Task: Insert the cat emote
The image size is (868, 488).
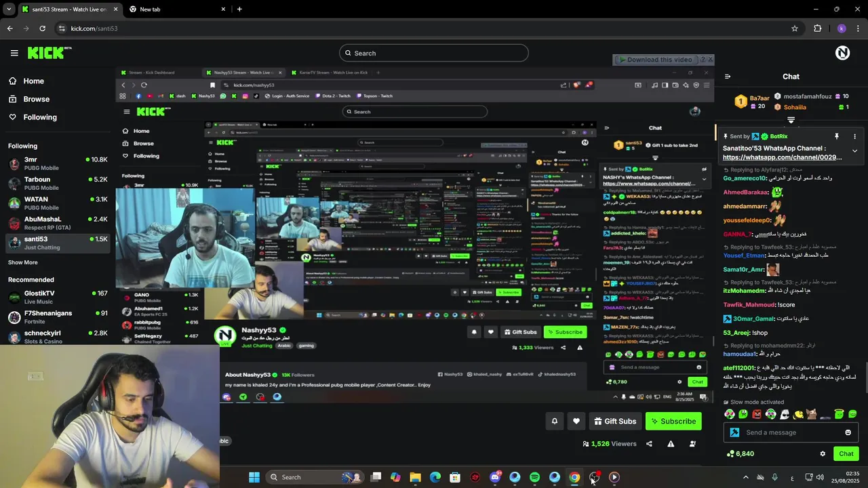Action: [812, 414]
